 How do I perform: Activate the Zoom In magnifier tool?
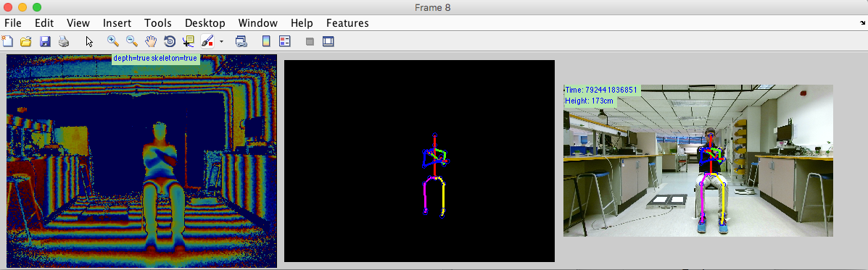113,41
